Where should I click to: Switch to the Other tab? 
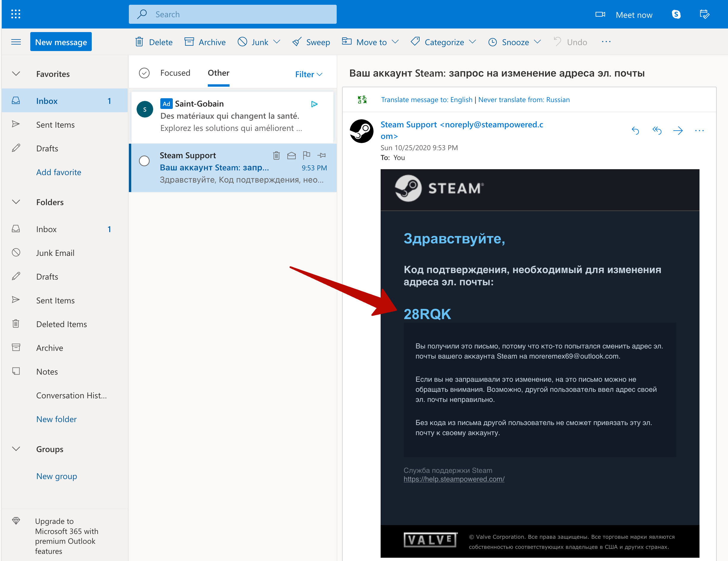[x=218, y=73]
